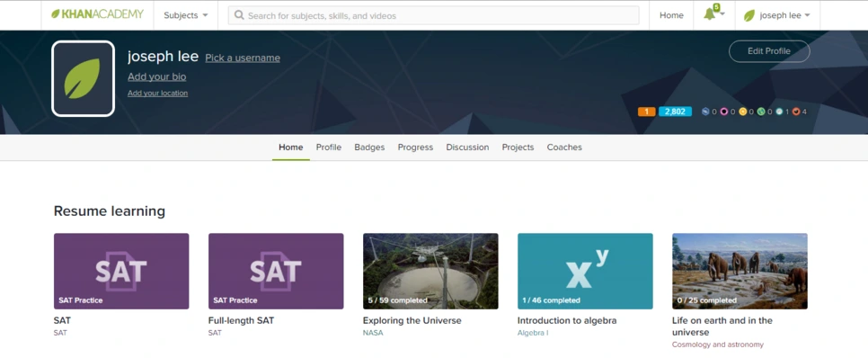Screen dimensions: 868x358
Task: Click the Resume learning heading
Action: 110,211
